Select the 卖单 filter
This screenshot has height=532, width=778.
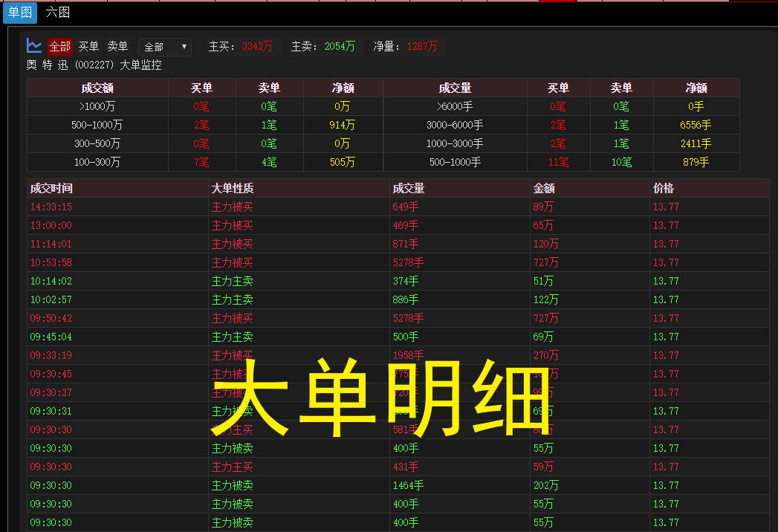tap(117, 47)
